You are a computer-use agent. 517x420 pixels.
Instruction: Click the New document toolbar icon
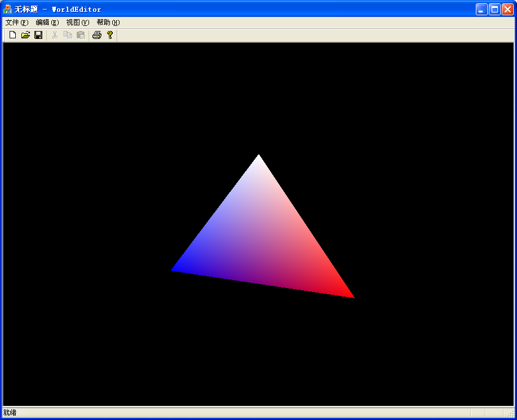pos(12,36)
